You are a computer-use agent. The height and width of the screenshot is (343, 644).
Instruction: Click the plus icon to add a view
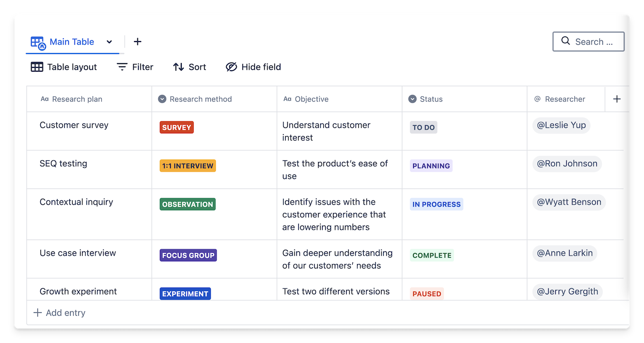pyautogui.click(x=137, y=42)
